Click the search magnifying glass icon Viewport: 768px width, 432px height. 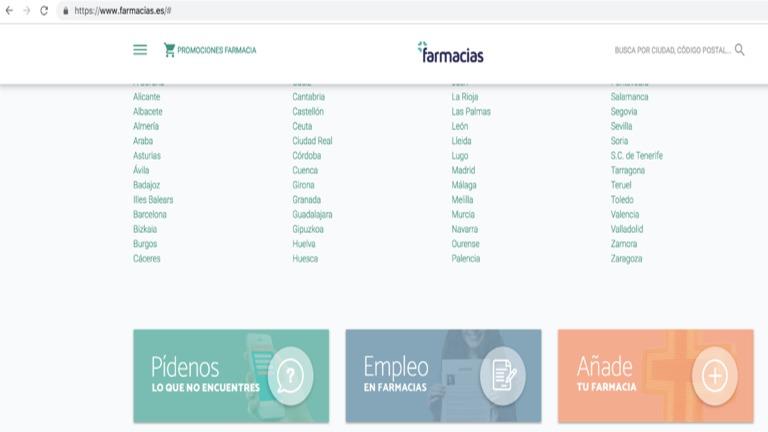(x=740, y=50)
